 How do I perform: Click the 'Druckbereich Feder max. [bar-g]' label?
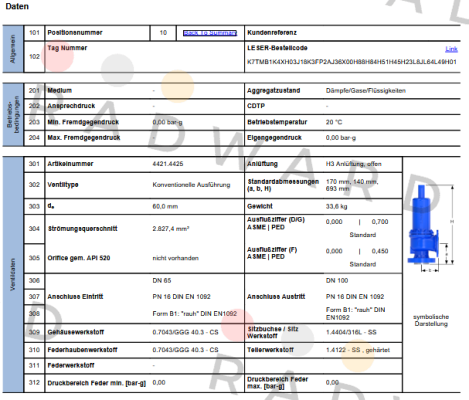click(x=277, y=383)
